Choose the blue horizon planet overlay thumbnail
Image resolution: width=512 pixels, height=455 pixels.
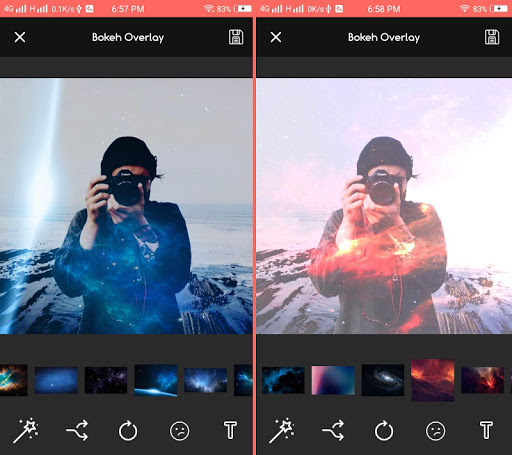pos(156,380)
